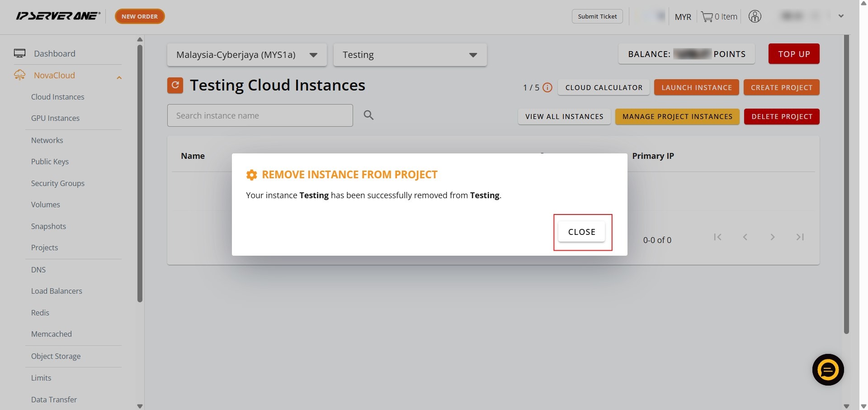Go to the last page arrow

[x=800, y=237]
